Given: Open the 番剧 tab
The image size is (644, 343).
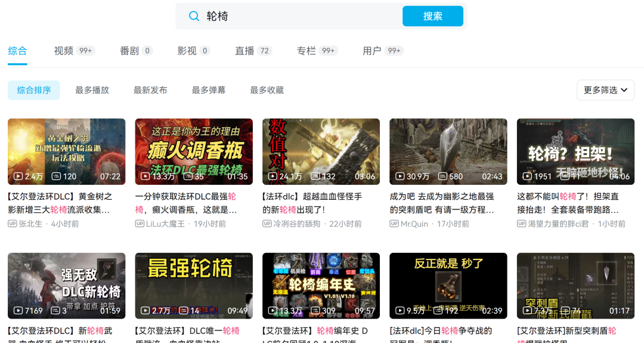Looking at the screenshot, I should [136, 51].
